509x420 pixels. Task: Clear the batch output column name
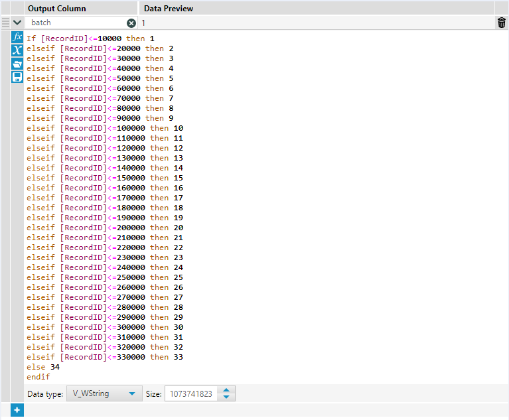tap(131, 23)
